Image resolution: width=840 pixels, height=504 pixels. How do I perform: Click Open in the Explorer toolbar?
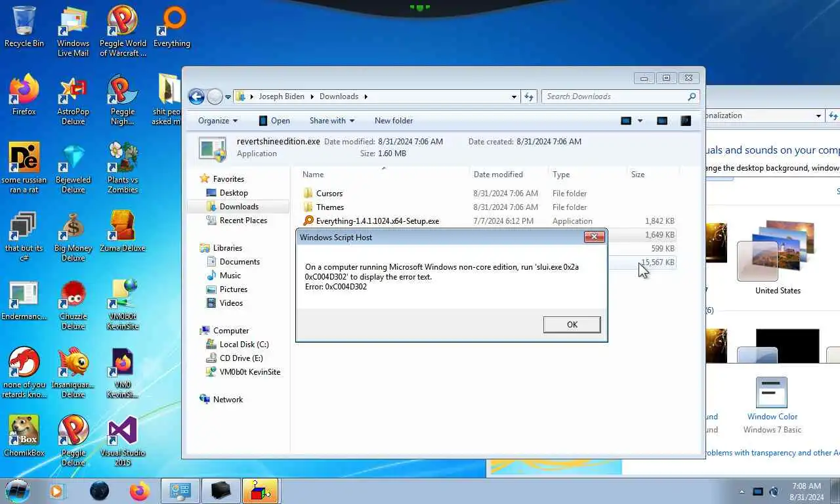(274, 121)
